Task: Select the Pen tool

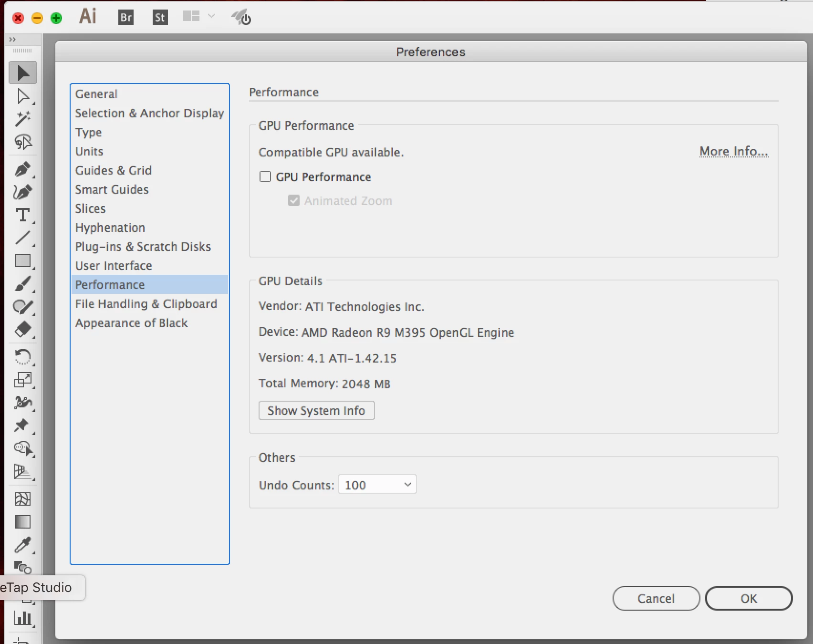Action: [23, 169]
